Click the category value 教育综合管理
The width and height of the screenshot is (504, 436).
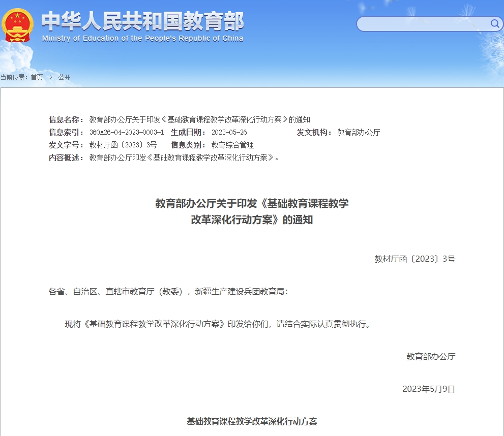pos(233,145)
